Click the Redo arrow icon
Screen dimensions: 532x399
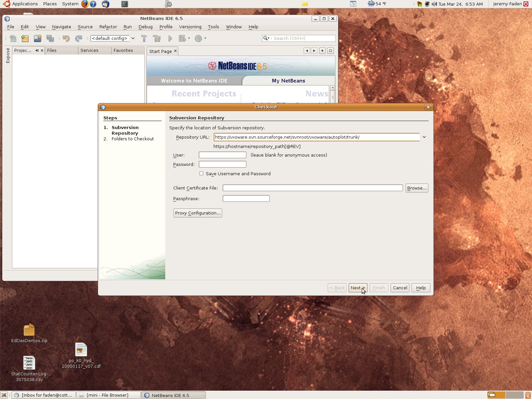[79, 38]
